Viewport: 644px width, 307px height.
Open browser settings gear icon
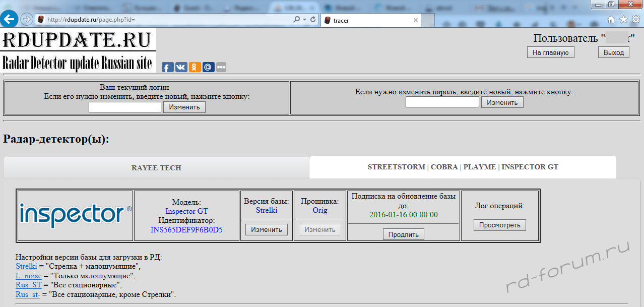635,20
